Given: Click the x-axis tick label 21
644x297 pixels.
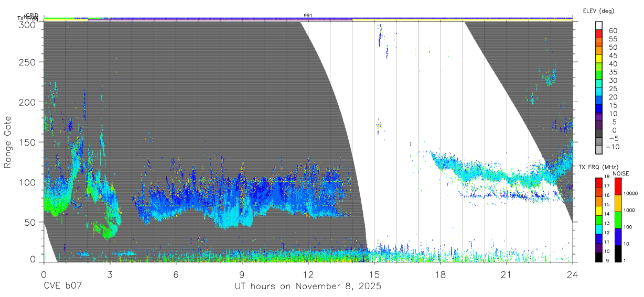Looking at the screenshot, I should pyautogui.click(x=506, y=274).
